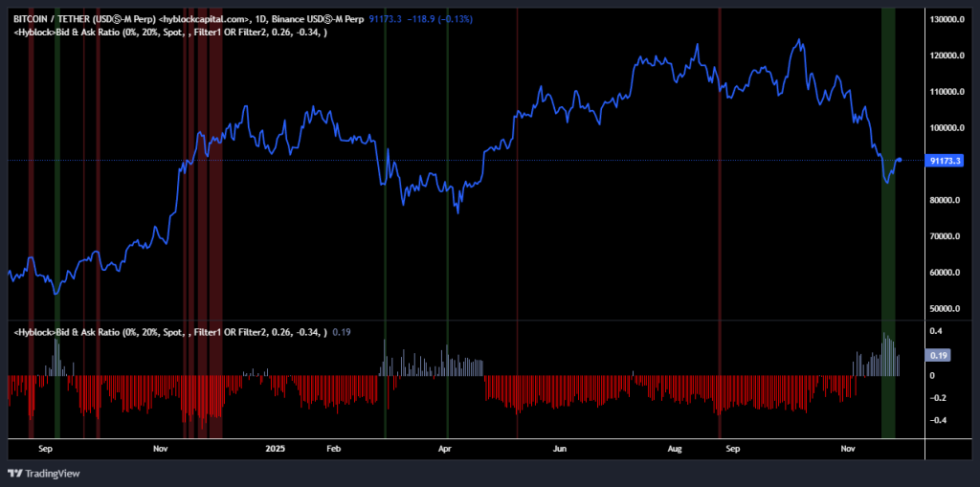
Task: Select the Feb label on time axis
Action: [333, 447]
